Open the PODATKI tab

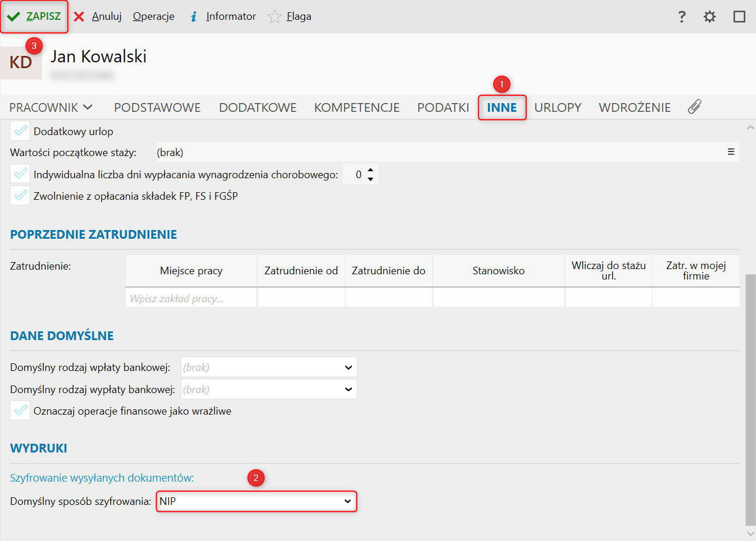pos(443,108)
